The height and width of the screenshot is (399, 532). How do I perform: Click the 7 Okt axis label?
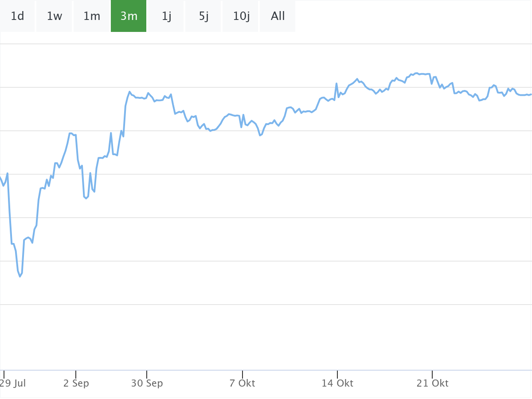pos(243,383)
